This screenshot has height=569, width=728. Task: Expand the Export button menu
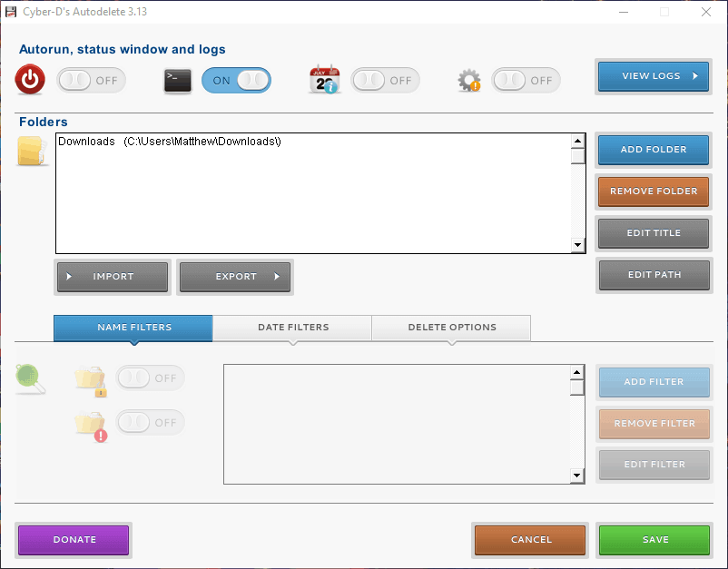pyautogui.click(x=236, y=277)
